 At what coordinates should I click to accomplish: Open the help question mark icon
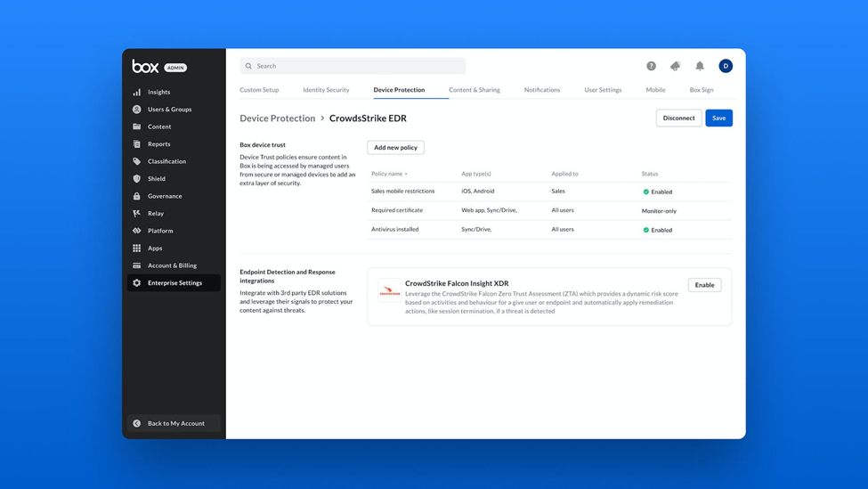point(651,66)
